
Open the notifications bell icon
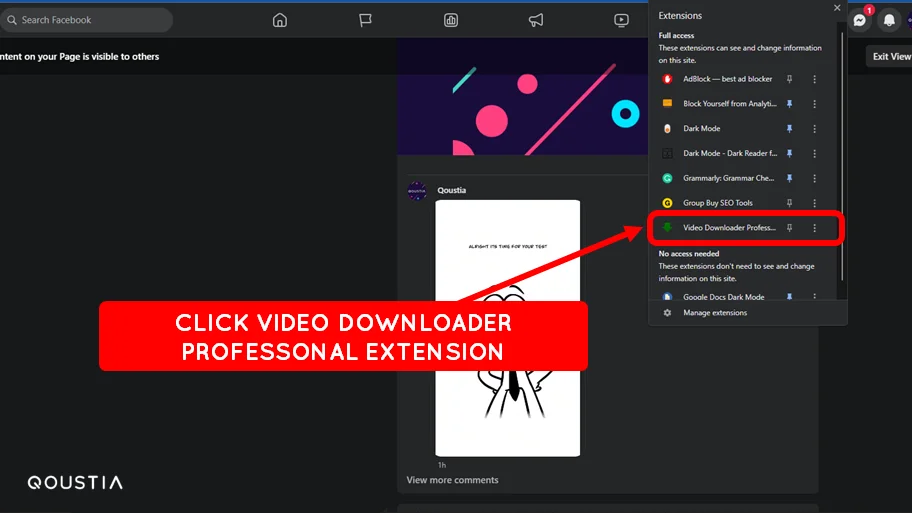[889, 20]
